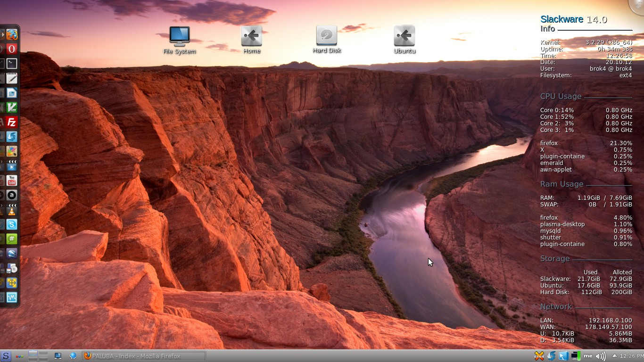This screenshot has height=362, width=644.
Task: Click the yellow arrows icon in dock
Action: pyautogui.click(x=12, y=283)
